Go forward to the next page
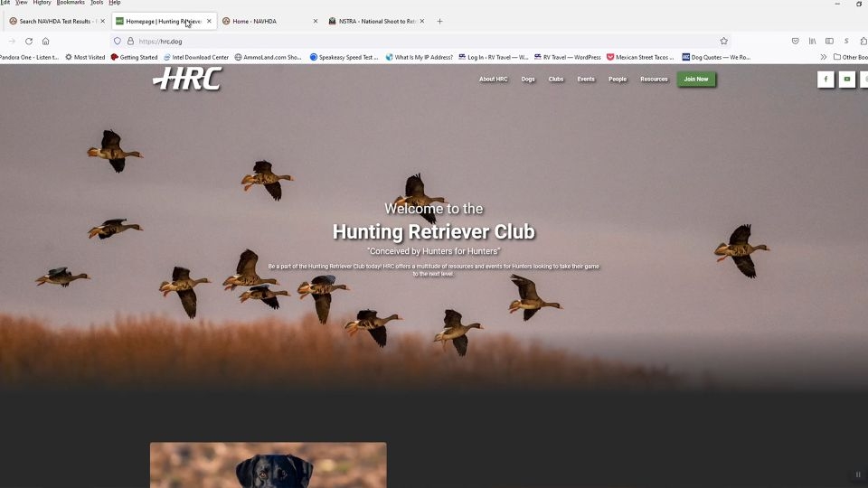The height and width of the screenshot is (488, 868). (12, 41)
